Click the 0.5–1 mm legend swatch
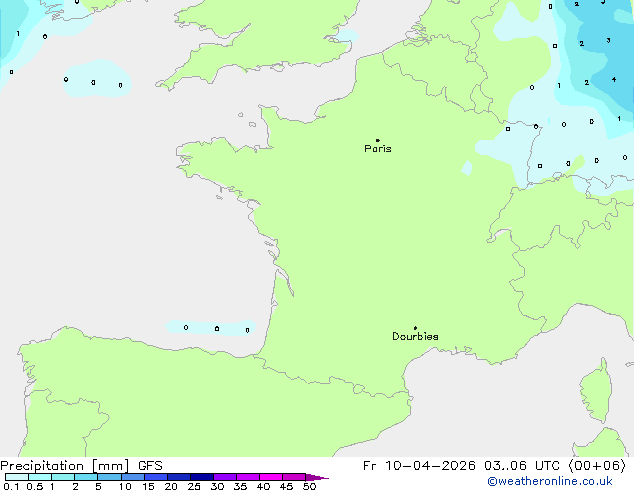Viewport: 634px width, 490px height. [40, 477]
